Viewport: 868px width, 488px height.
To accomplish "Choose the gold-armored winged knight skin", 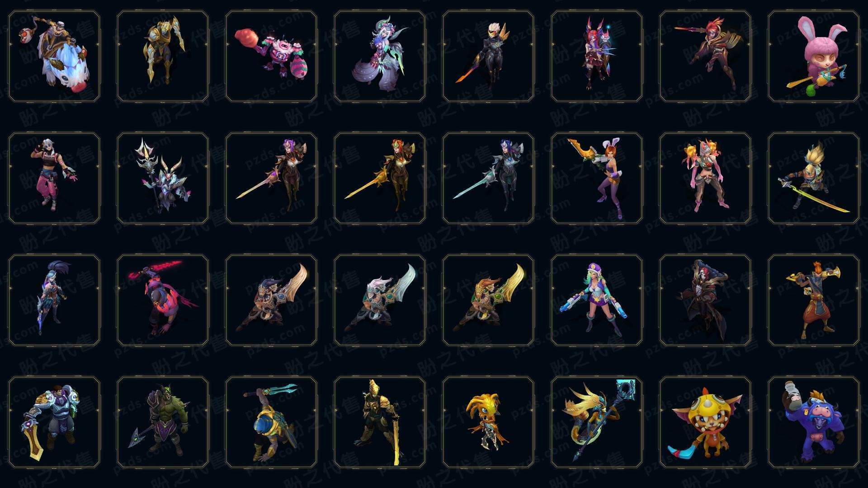I will (163, 56).
